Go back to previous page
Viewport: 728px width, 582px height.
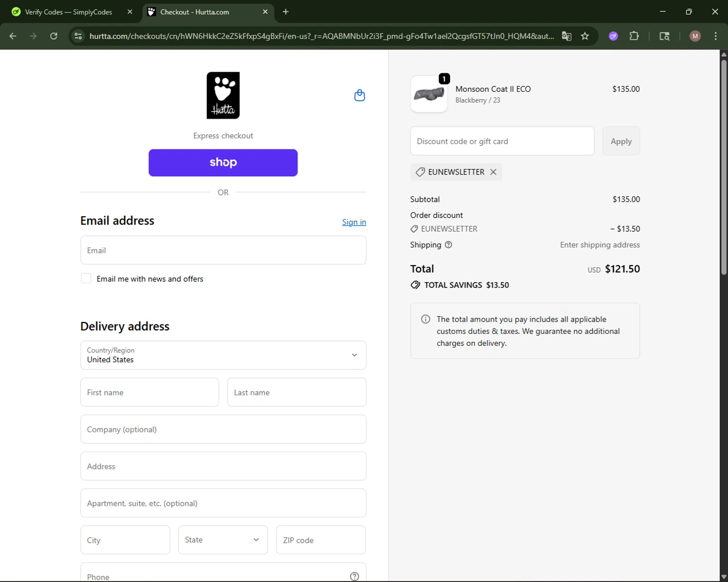coord(13,36)
